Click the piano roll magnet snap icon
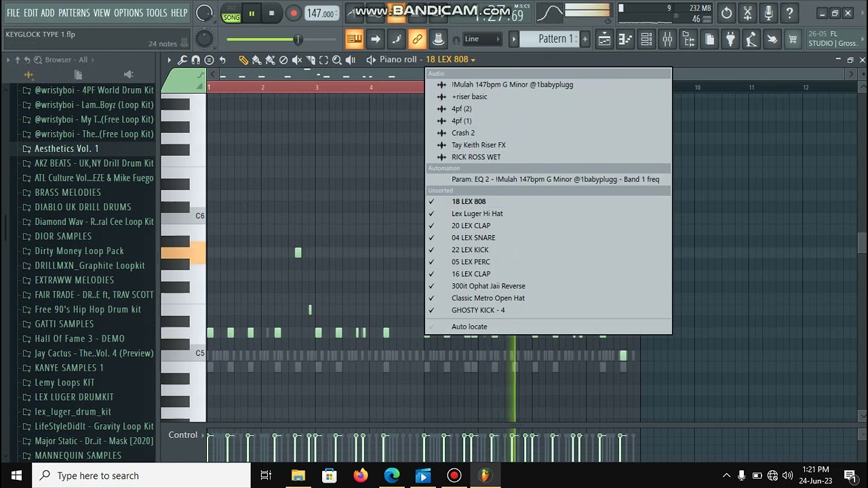Viewport: 868px width, 488px height. tap(196, 60)
